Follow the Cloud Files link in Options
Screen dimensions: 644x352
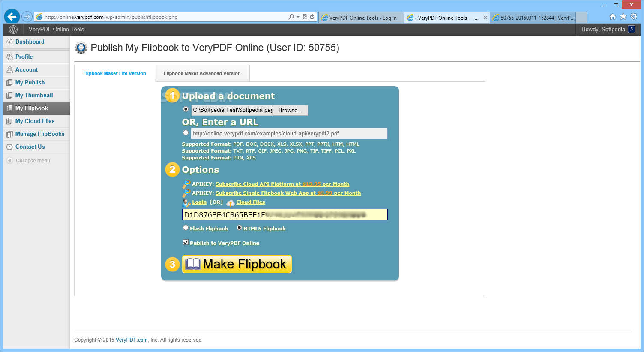[251, 202]
